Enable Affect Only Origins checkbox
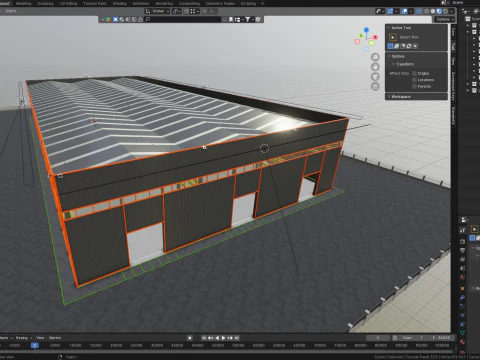The image size is (480, 360). pyautogui.click(x=415, y=73)
